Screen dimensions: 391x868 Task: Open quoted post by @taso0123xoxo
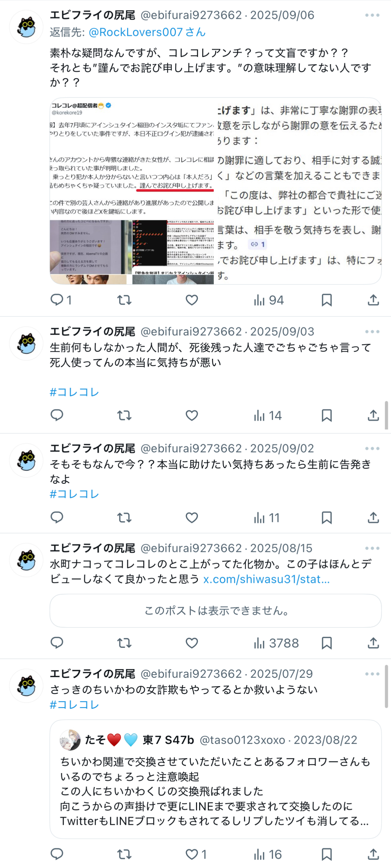click(215, 779)
